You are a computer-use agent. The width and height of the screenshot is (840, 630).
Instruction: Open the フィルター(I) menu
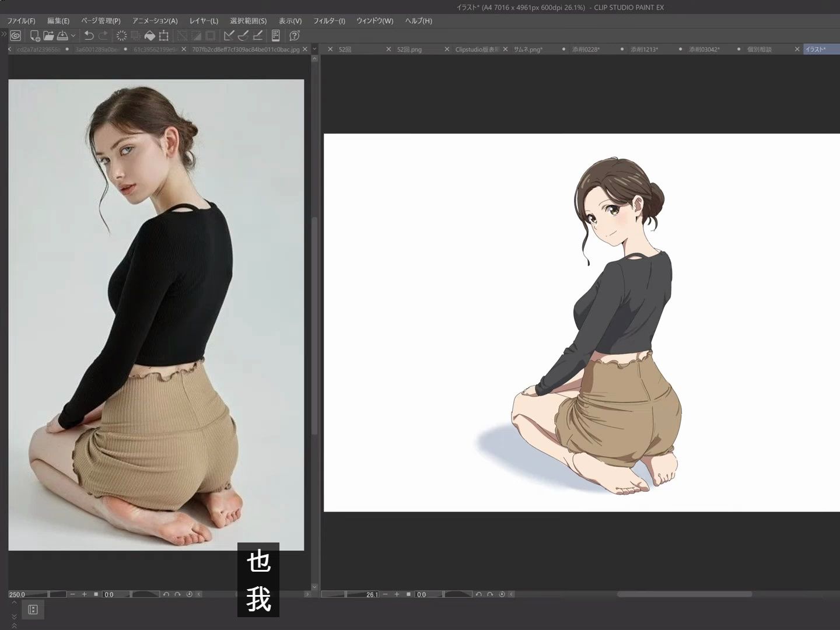pyautogui.click(x=330, y=21)
